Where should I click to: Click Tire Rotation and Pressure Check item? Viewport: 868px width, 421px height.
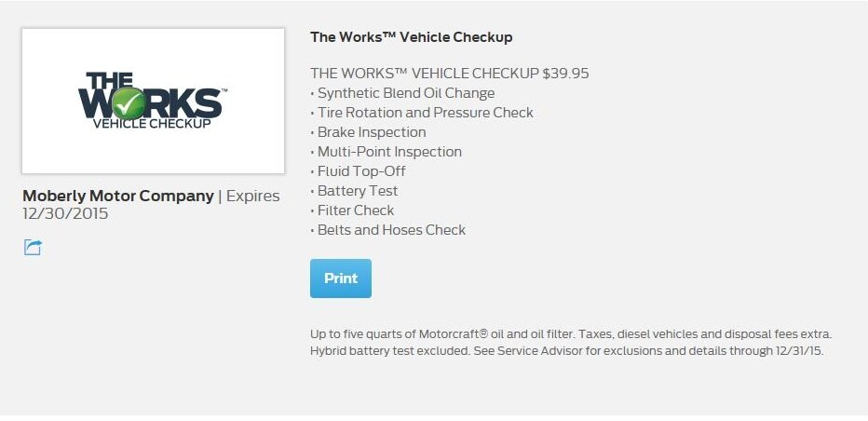click(425, 113)
